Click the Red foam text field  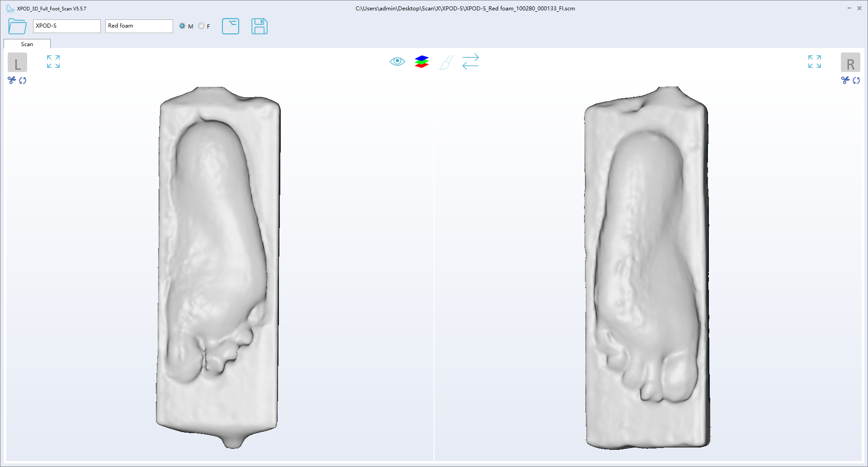(139, 26)
